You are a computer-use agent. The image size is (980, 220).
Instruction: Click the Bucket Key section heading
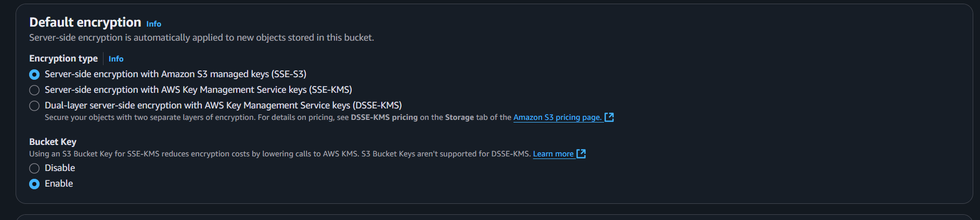point(53,142)
